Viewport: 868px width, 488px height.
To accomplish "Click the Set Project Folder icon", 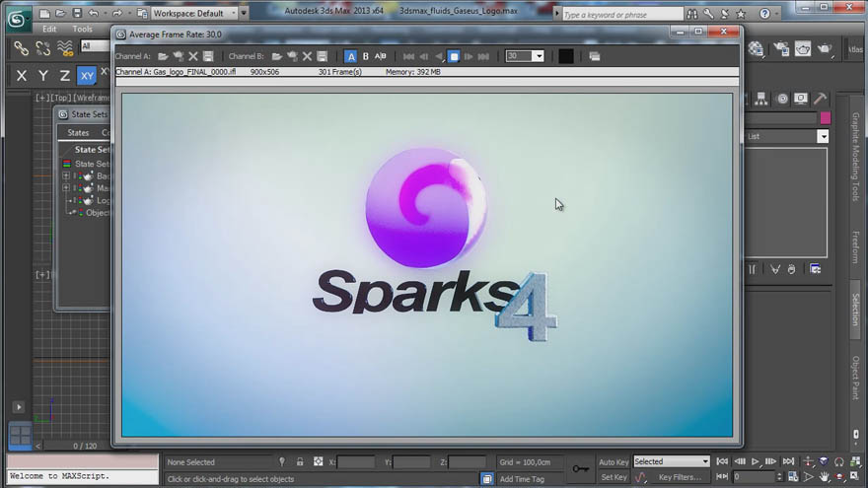I will [x=142, y=13].
